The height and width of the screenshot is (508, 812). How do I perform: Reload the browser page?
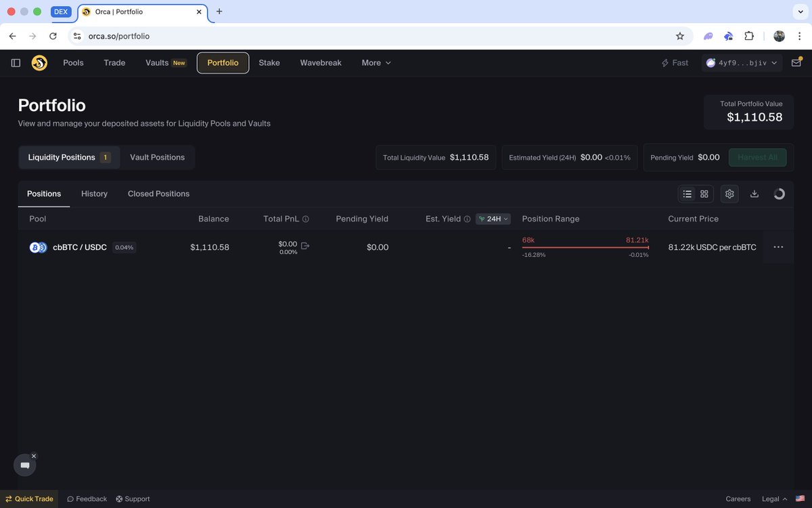pyautogui.click(x=53, y=36)
